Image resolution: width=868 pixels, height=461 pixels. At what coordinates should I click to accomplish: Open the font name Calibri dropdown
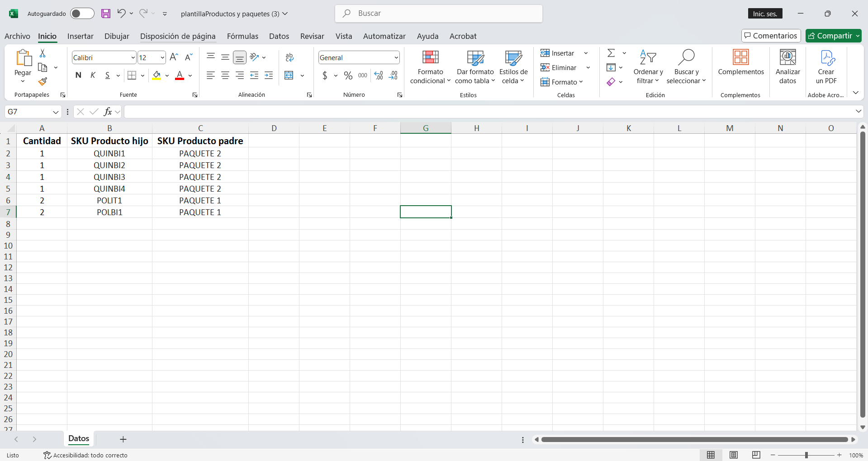point(133,58)
